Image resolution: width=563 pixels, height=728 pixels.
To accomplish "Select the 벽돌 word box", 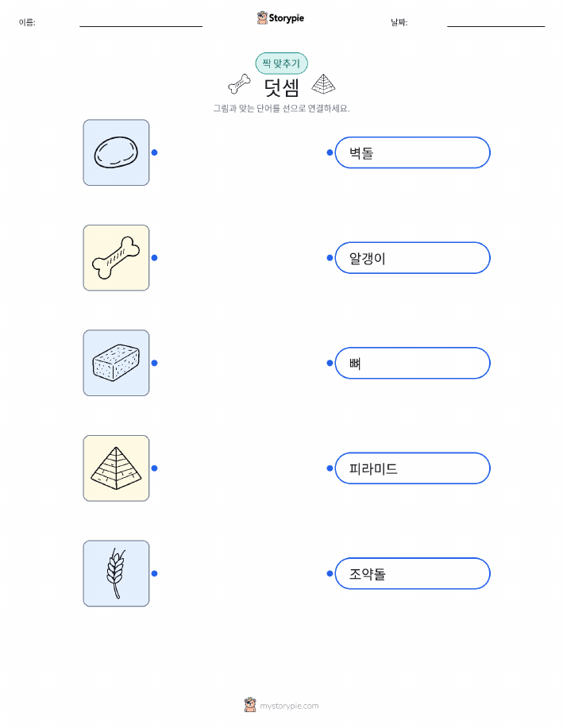I will (x=412, y=152).
